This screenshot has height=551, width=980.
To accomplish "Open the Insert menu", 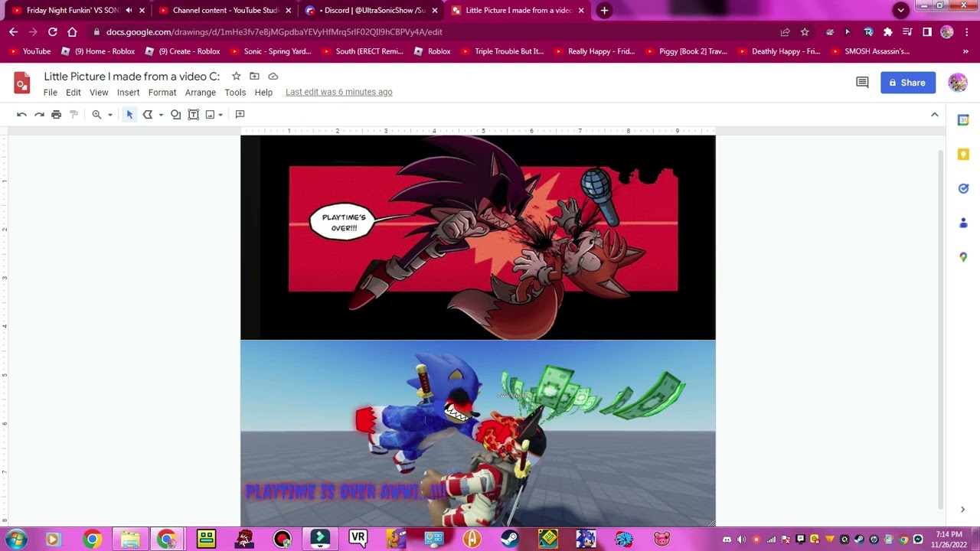I will coord(128,93).
